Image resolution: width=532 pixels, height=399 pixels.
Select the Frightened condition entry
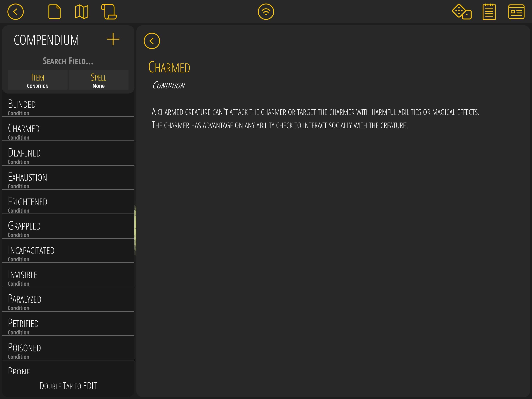click(69, 204)
